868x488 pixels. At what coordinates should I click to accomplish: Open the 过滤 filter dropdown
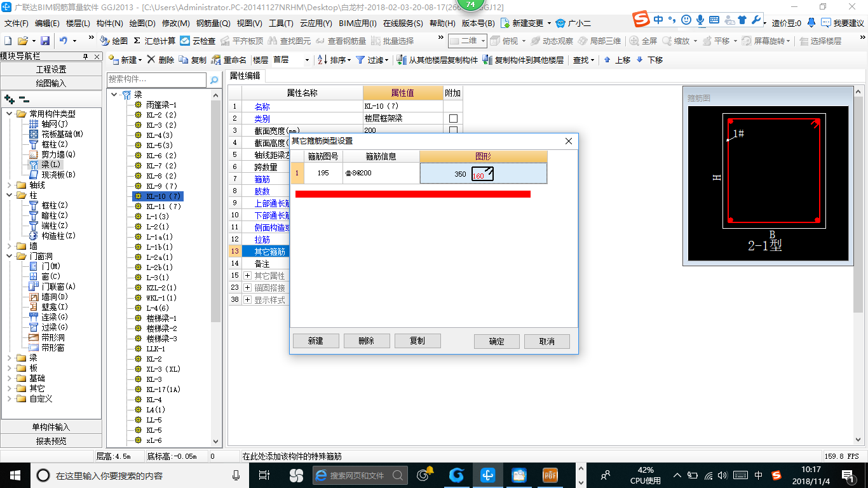coord(372,60)
